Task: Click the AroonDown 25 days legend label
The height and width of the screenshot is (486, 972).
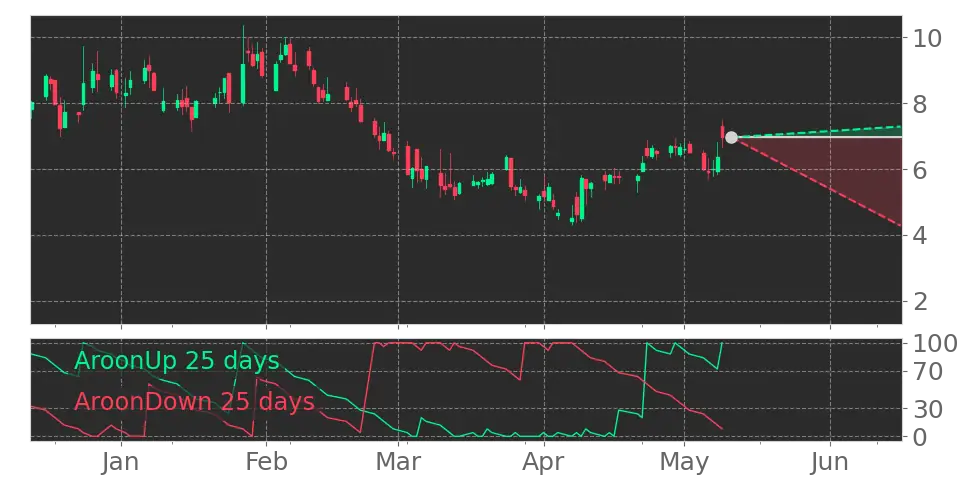Action: pyautogui.click(x=194, y=402)
